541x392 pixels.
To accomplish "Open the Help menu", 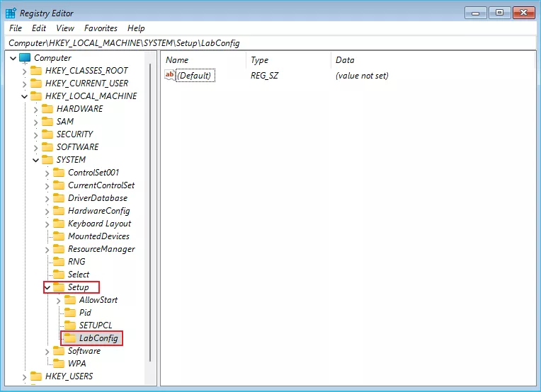I will [x=136, y=28].
